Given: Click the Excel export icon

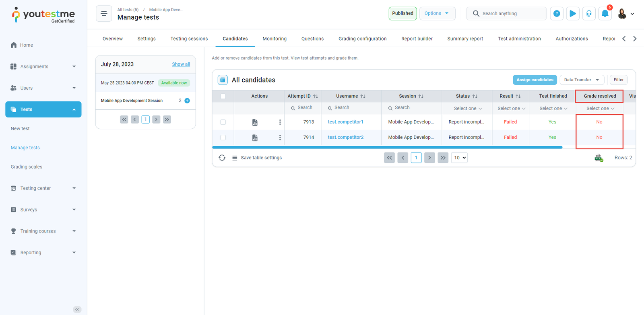Looking at the screenshot, I should pyautogui.click(x=599, y=158).
